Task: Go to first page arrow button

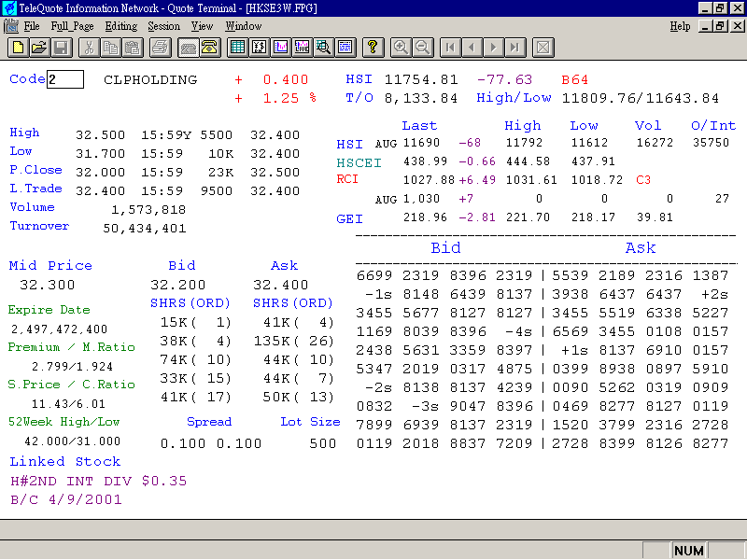Action: [x=450, y=48]
